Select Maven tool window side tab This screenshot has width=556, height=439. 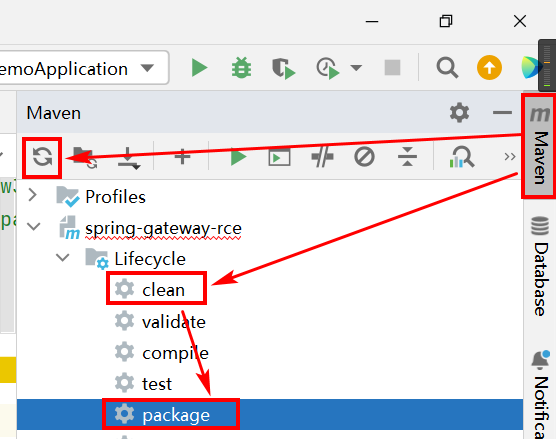coord(539,146)
